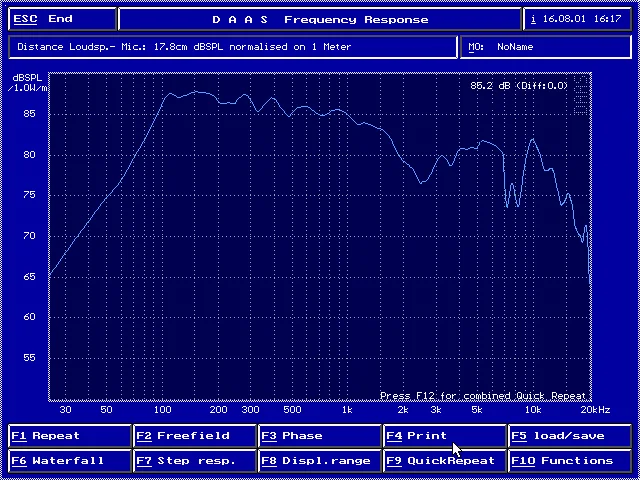This screenshot has height=480, width=640.
Task: Click the curve peak near 10k
Action: coord(532,140)
